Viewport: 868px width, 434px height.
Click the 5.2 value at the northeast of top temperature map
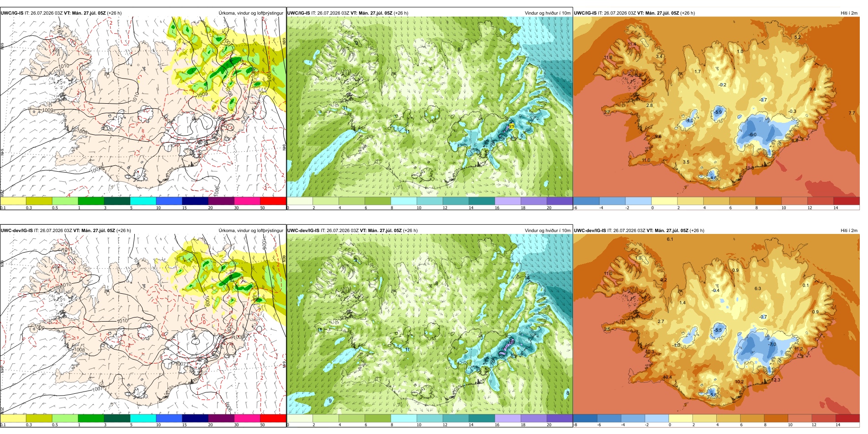[798, 37]
